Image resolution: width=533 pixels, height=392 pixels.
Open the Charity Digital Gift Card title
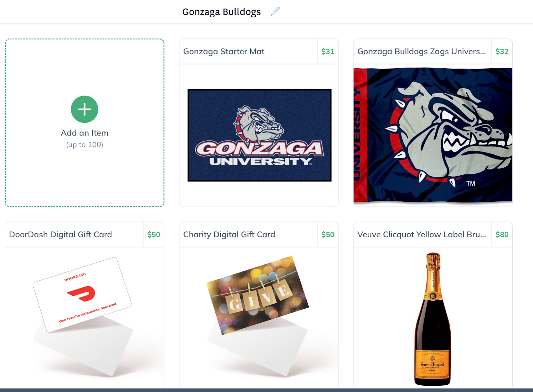pos(229,235)
